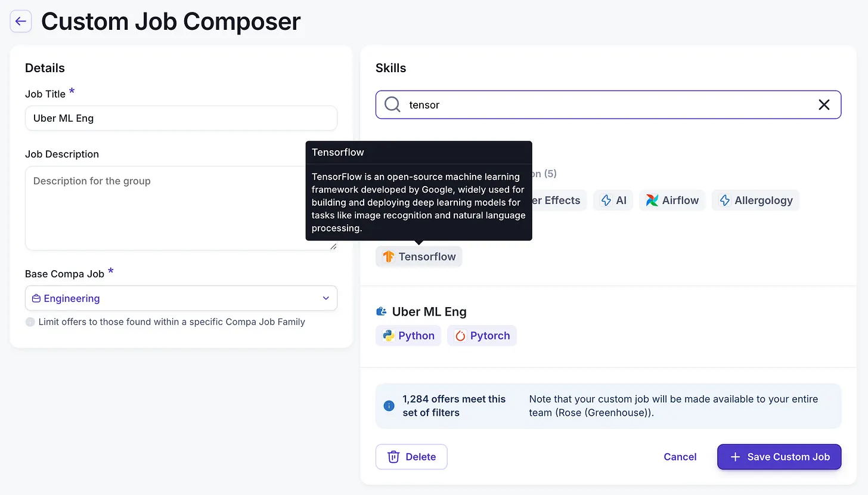Click the Airflow pinwheel icon

pyautogui.click(x=652, y=200)
